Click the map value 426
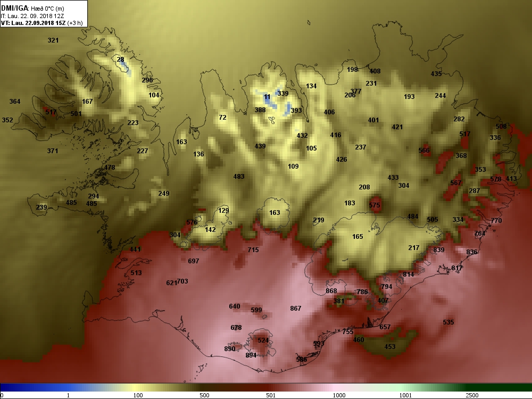532x399 pixels. [x=342, y=160]
